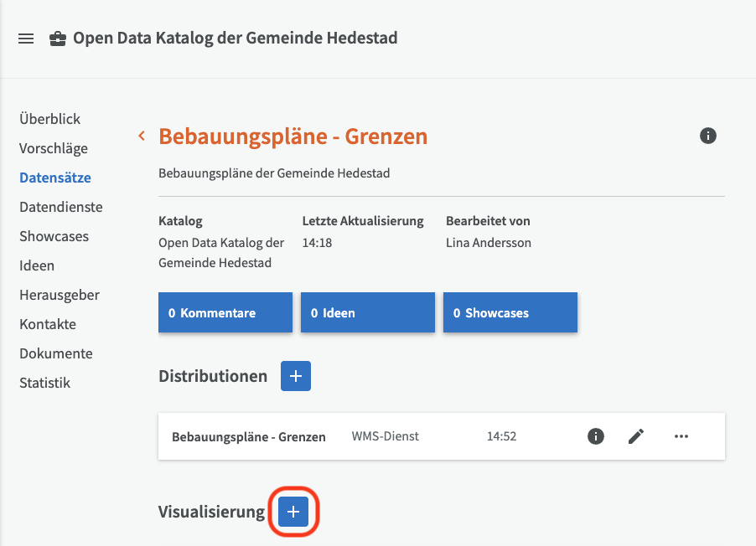This screenshot has height=546, width=756.
Task: Add a new distribution with plus button
Action: coord(295,377)
